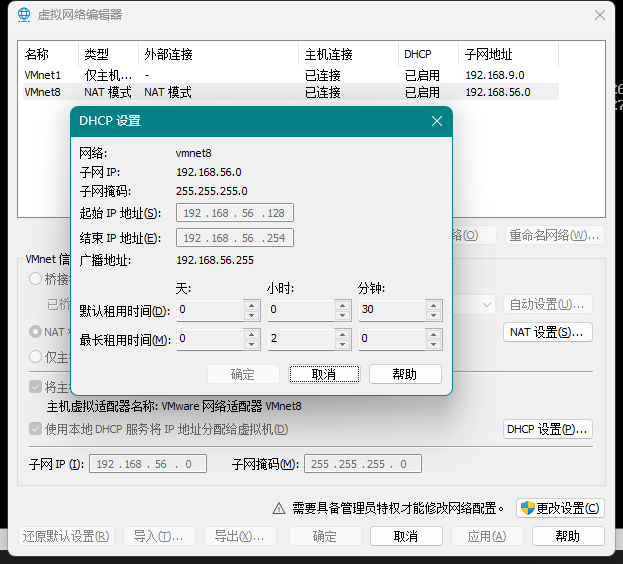The height and width of the screenshot is (564, 623).
Task: Click the 名称 column header
Action: coord(48,54)
